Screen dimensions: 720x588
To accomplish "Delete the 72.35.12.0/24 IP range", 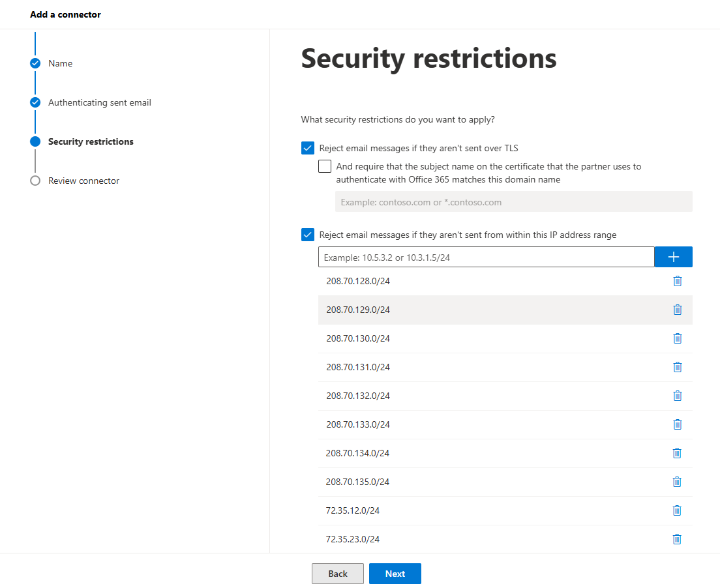I will click(677, 510).
